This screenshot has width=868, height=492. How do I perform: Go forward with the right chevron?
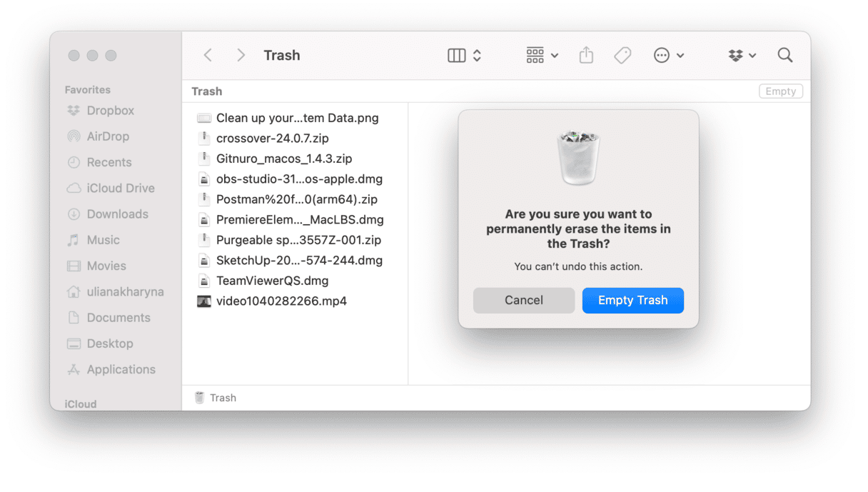pos(241,56)
